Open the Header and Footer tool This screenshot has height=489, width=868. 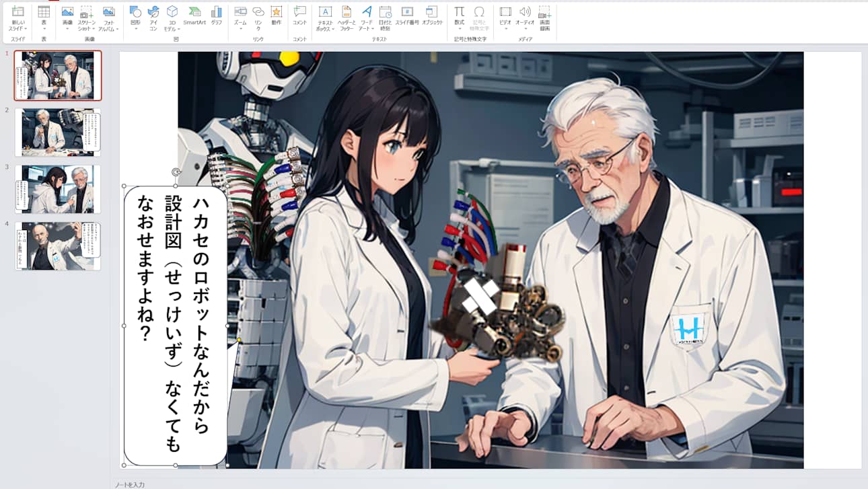(x=347, y=17)
